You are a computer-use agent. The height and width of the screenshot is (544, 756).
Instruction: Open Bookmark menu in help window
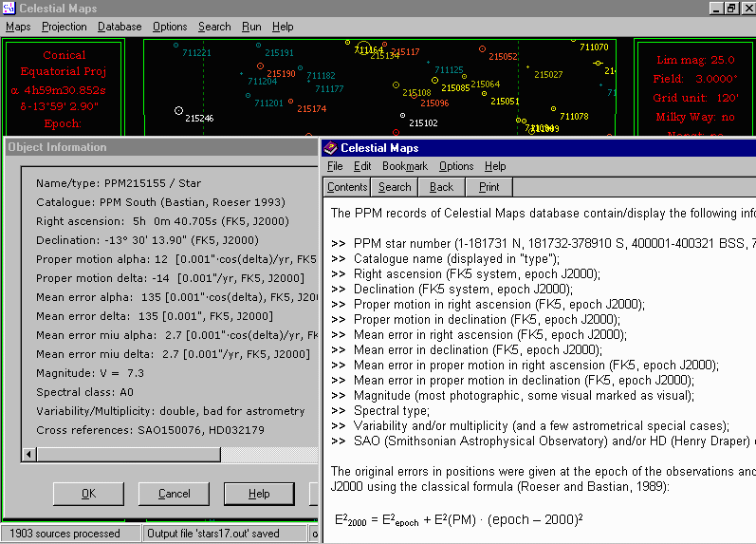(405, 166)
